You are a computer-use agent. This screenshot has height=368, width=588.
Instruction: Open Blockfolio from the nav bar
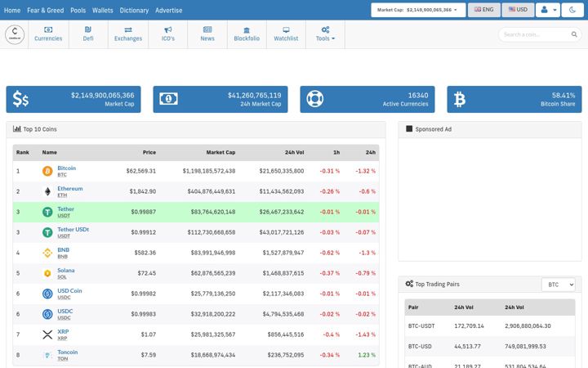tap(247, 34)
